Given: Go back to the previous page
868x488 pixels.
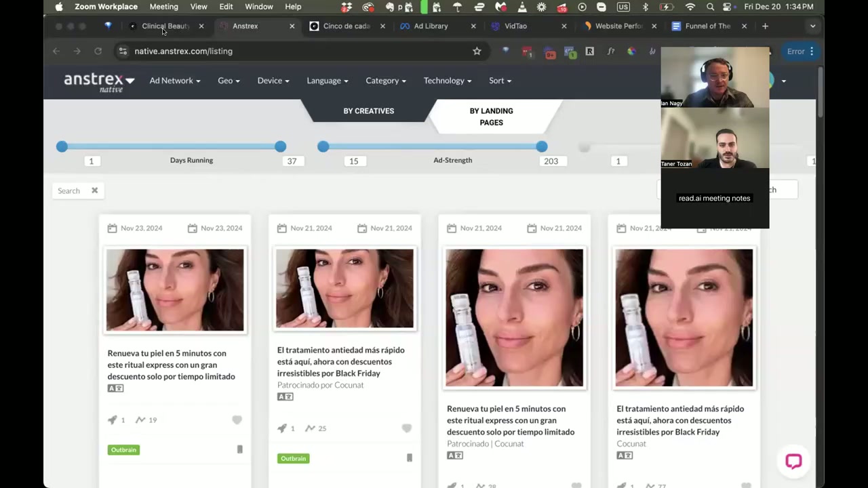Looking at the screenshot, I should [x=56, y=51].
